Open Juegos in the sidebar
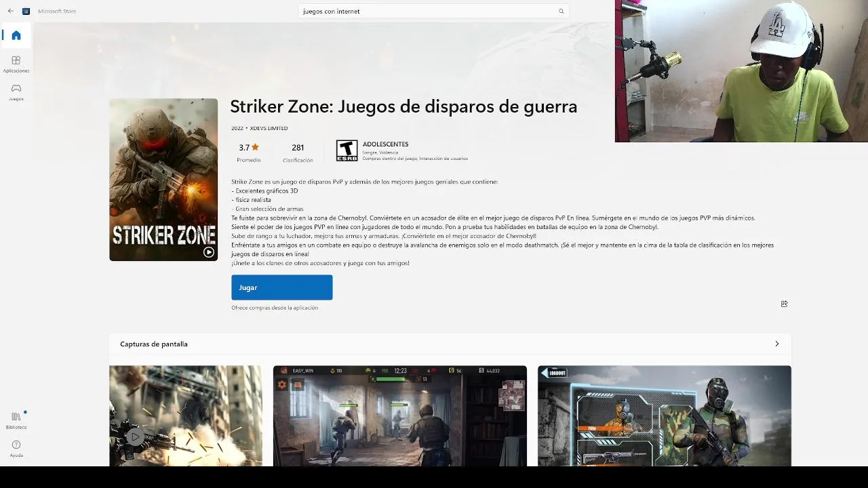The height and width of the screenshot is (488, 868). point(16,92)
